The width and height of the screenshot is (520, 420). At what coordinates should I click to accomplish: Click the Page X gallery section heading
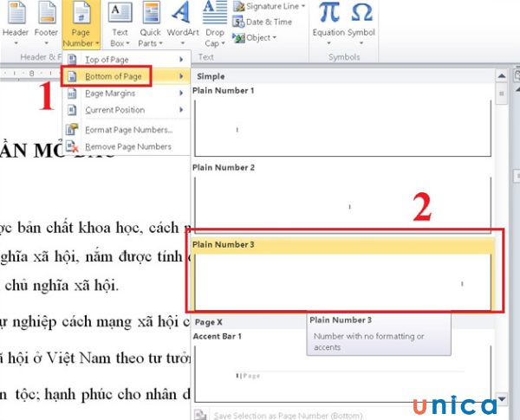tap(209, 322)
